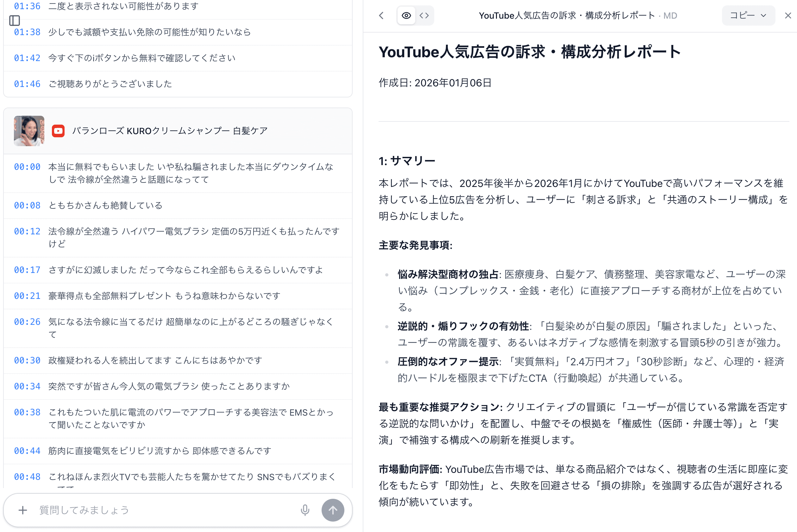Jump to timestamp 01:38

pyautogui.click(x=27, y=32)
